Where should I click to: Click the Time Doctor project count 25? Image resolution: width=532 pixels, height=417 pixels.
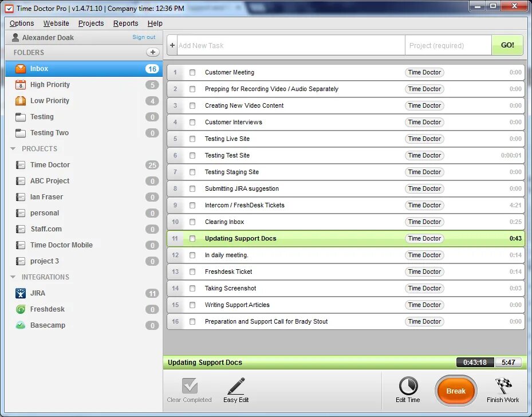pos(152,165)
